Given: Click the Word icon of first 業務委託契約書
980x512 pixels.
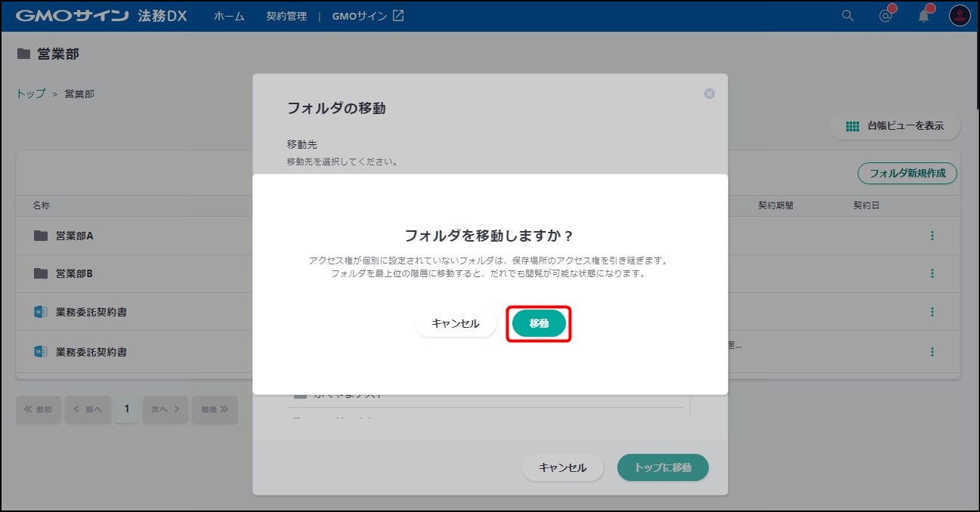Looking at the screenshot, I should click(41, 312).
